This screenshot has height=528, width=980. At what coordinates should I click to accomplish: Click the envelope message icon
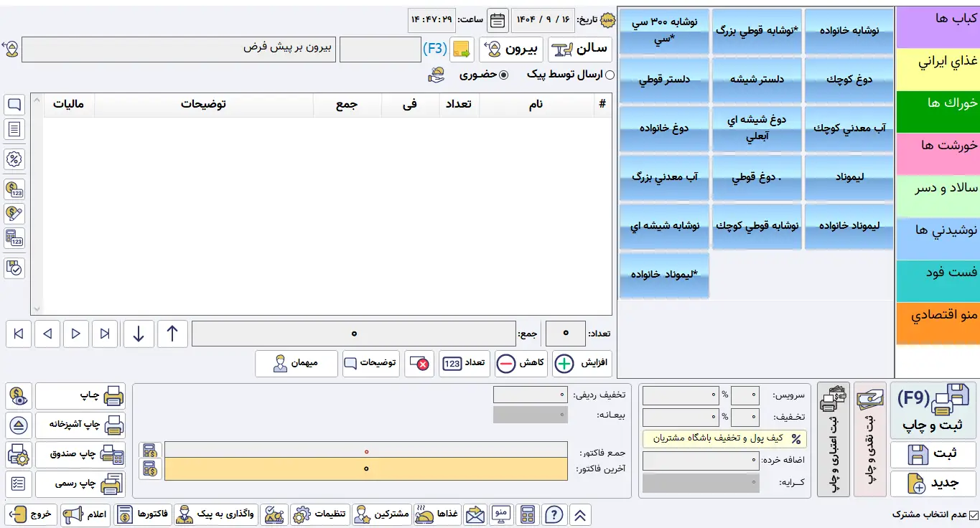pos(475,514)
